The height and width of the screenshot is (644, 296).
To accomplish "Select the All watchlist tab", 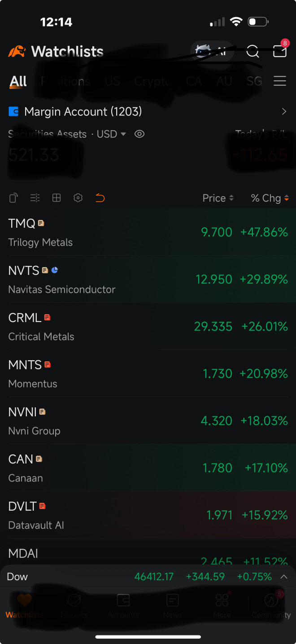I will pyautogui.click(x=18, y=81).
